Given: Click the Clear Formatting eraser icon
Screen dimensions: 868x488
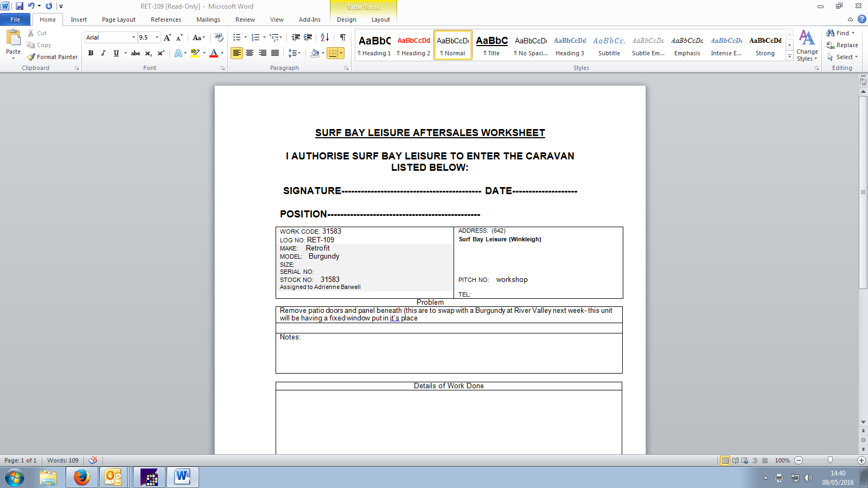Looking at the screenshot, I should pyautogui.click(x=219, y=37).
